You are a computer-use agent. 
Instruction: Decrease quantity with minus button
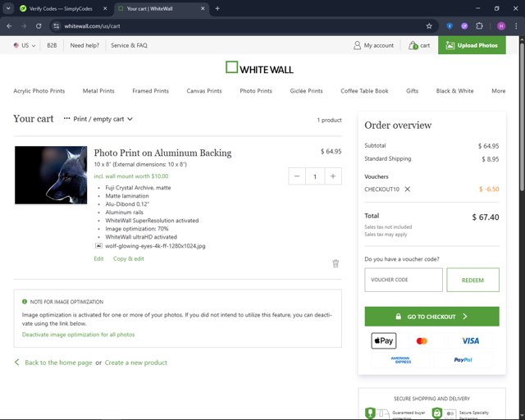[297, 176]
